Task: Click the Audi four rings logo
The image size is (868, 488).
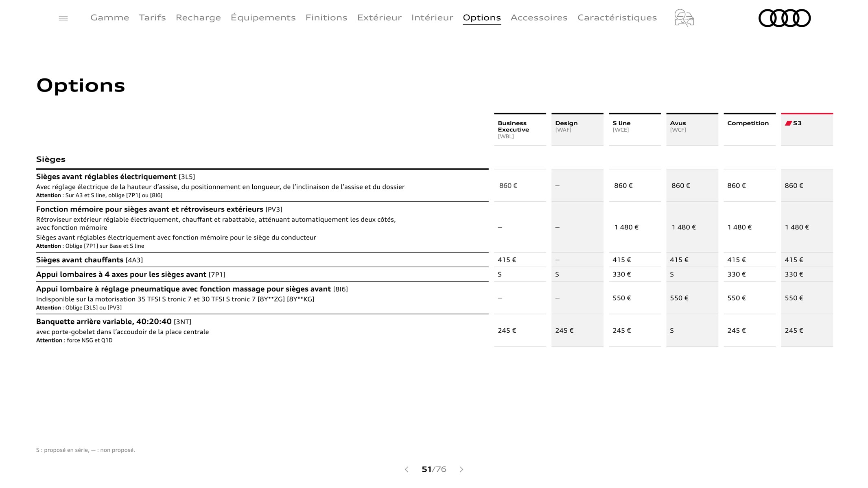Action: 785,18
